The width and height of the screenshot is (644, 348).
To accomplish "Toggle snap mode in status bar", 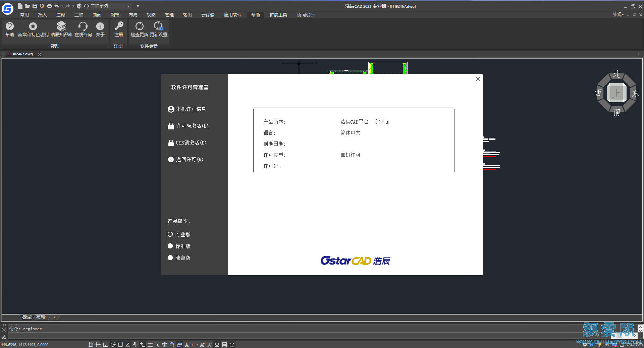I will (91, 345).
